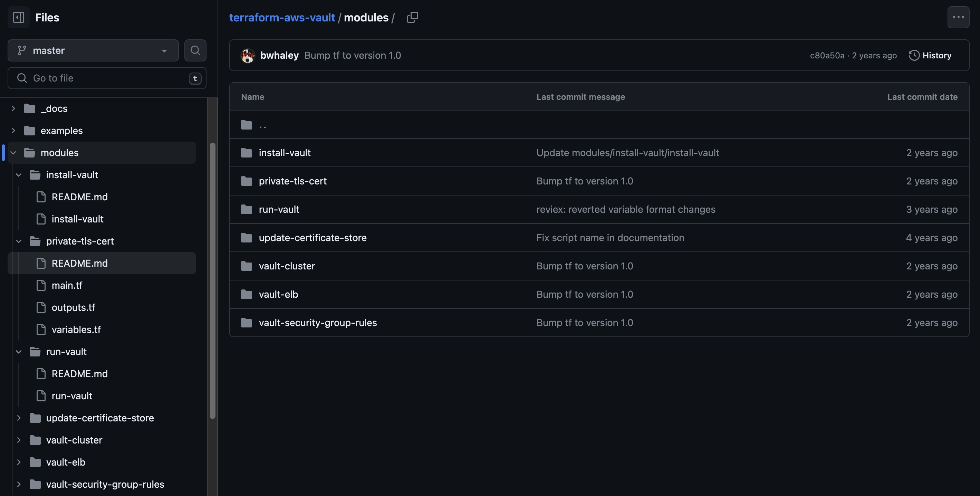Click the file icon of run-vault script
This screenshot has width=980, height=496.
41,396
